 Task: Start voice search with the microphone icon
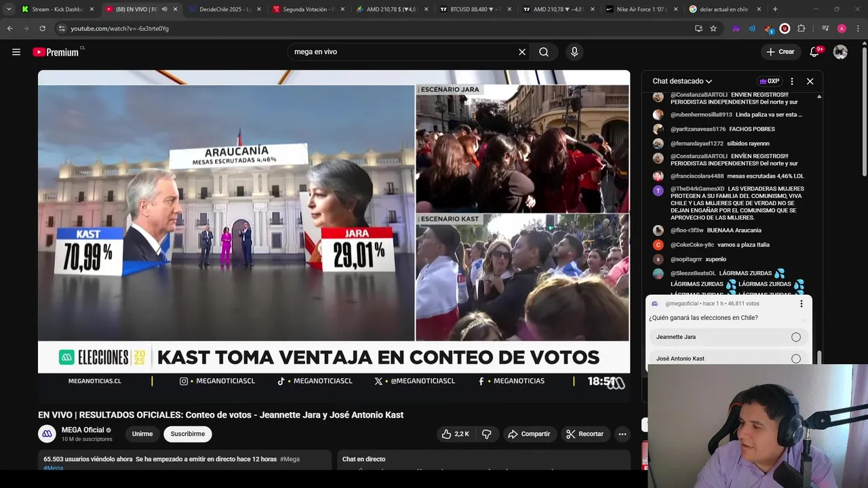pyautogui.click(x=574, y=52)
